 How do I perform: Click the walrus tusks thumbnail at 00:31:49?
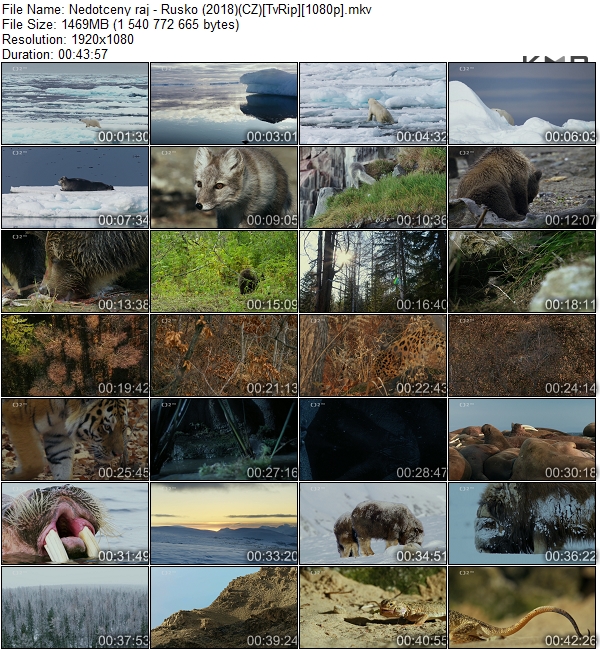75,524
